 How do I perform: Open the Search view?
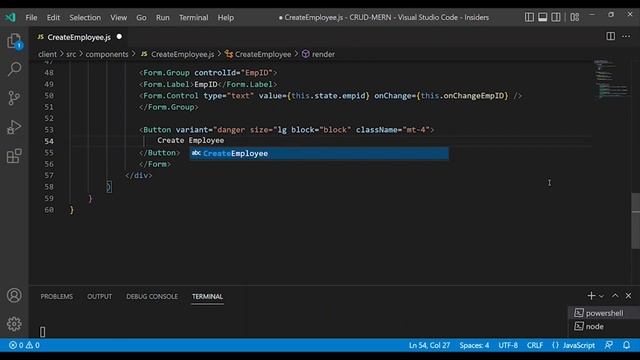(14, 69)
